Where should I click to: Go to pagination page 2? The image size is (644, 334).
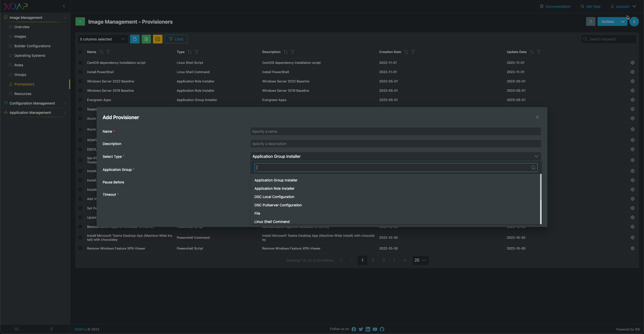(373, 260)
